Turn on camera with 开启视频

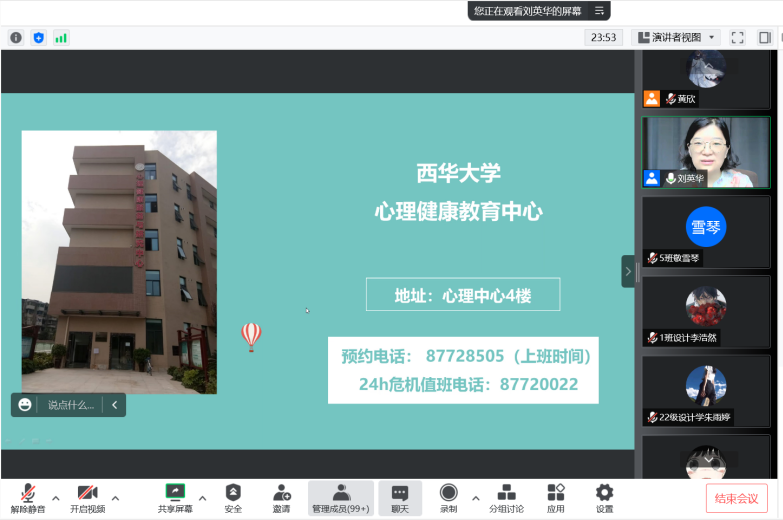(x=87, y=498)
